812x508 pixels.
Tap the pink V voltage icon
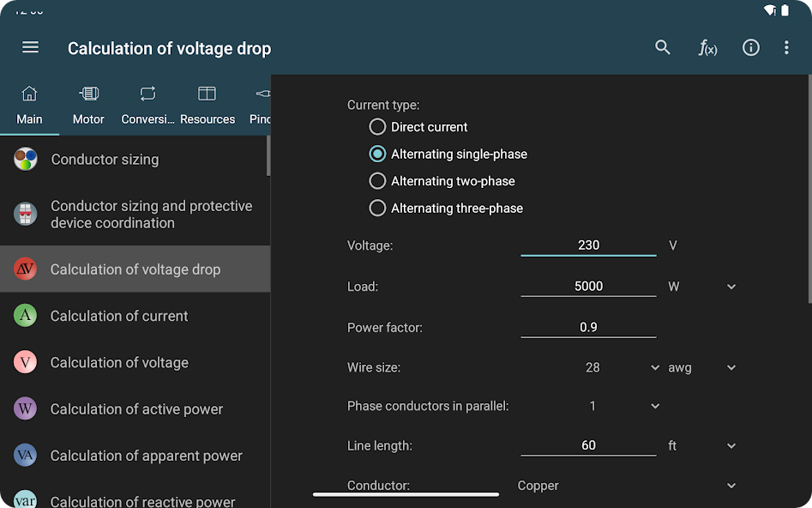click(x=26, y=362)
